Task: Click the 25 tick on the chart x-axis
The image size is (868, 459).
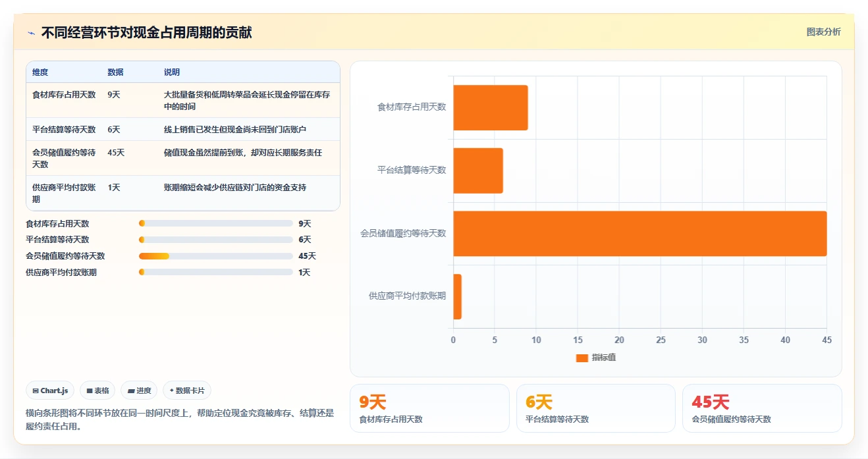Action: [x=661, y=340]
